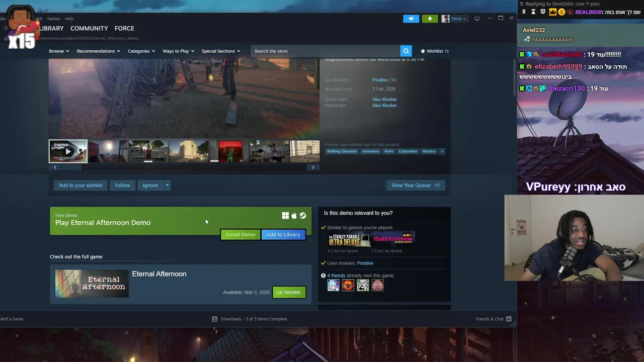
Task: Select the apartment building screenshot thumbnail
Action: click(x=189, y=151)
